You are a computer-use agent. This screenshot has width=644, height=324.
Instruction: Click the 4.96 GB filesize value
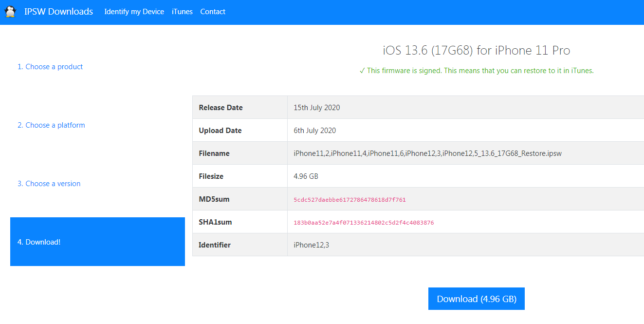pyautogui.click(x=306, y=176)
